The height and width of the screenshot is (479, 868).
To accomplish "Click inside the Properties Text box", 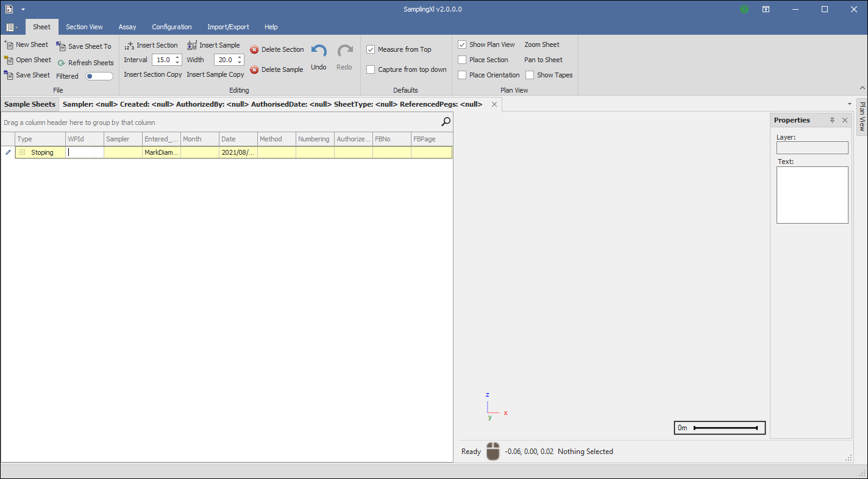I will [x=812, y=195].
